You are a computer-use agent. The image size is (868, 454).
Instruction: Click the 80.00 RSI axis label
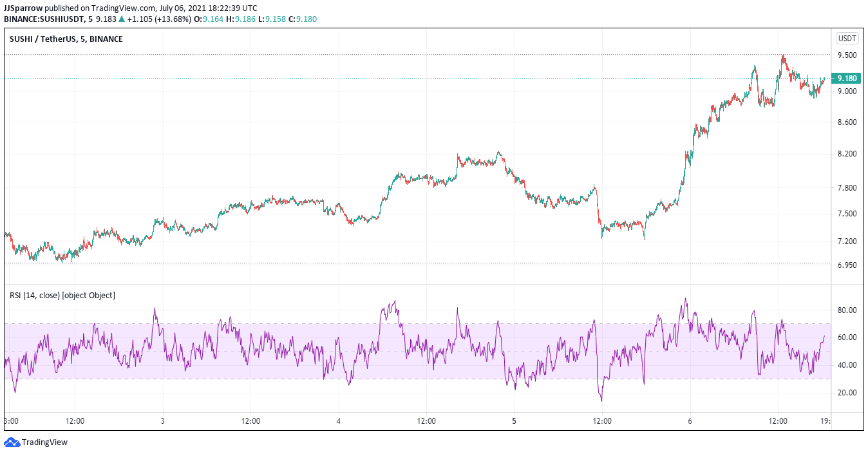[846, 310]
